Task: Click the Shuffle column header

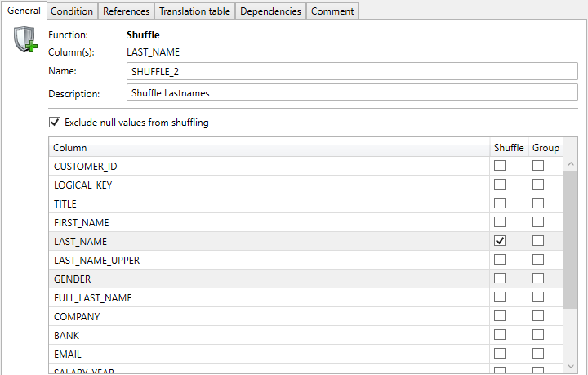Action: (x=509, y=148)
